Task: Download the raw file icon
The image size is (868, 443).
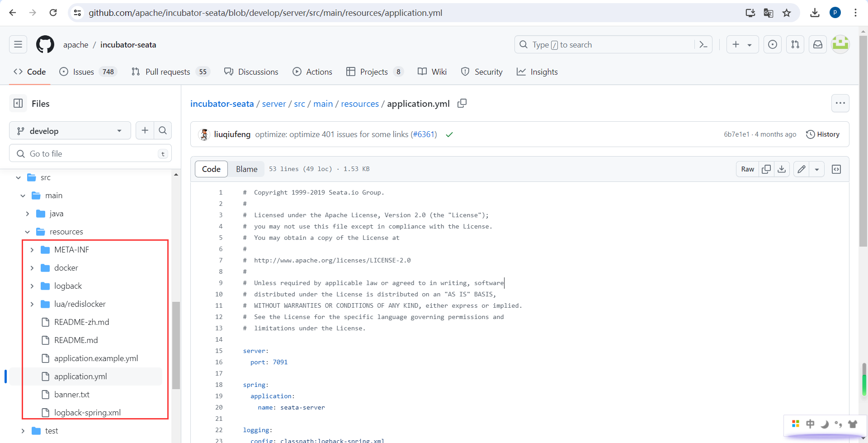Action: 782,169
